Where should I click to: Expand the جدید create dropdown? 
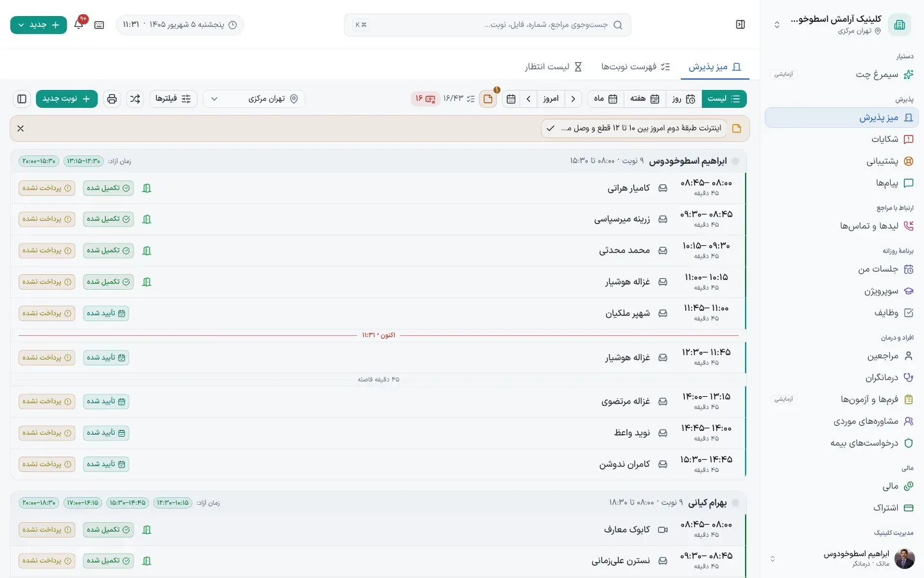pyautogui.click(x=38, y=25)
